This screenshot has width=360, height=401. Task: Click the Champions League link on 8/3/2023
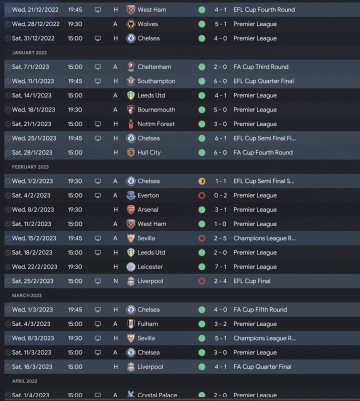pyautogui.click(x=265, y=338)
